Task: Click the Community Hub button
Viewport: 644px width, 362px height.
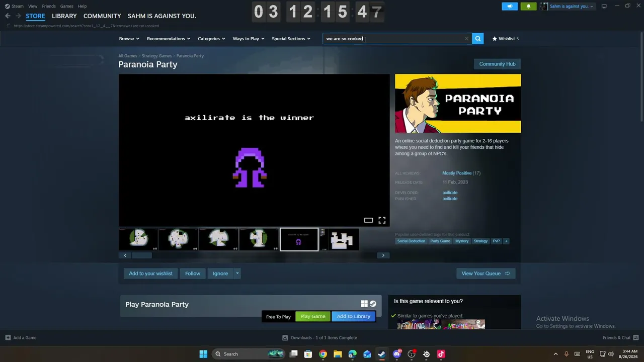Action: [x=497, y=64]
